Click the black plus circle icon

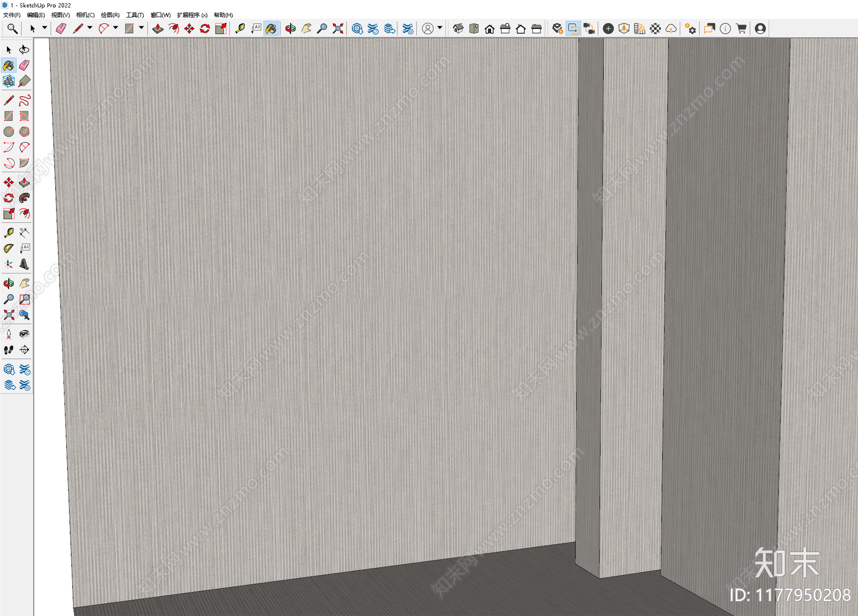(608, 28)
